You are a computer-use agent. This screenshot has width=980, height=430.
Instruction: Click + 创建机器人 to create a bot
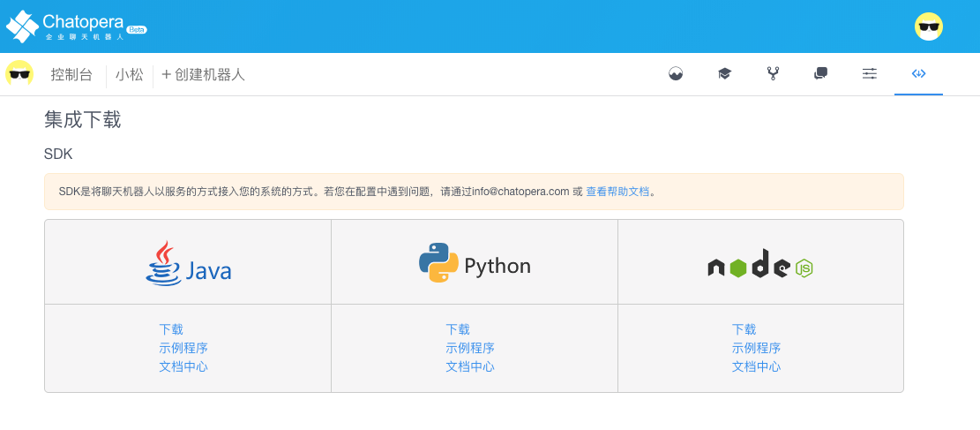203,75
